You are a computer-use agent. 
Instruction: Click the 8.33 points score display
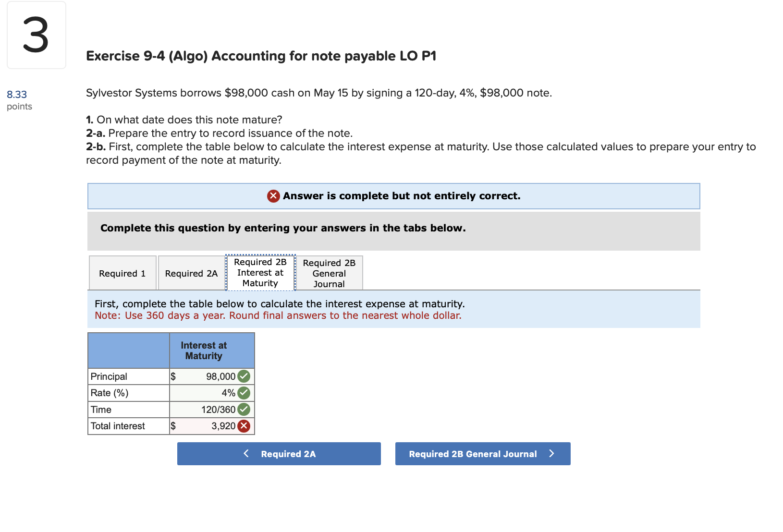18,99
